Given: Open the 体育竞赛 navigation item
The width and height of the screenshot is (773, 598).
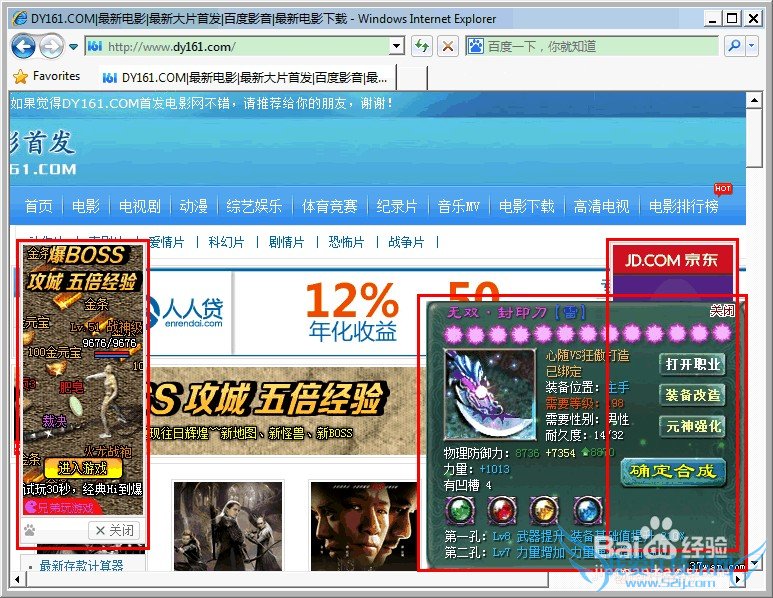Looking at the screenshot, I should tap(329, 206).
